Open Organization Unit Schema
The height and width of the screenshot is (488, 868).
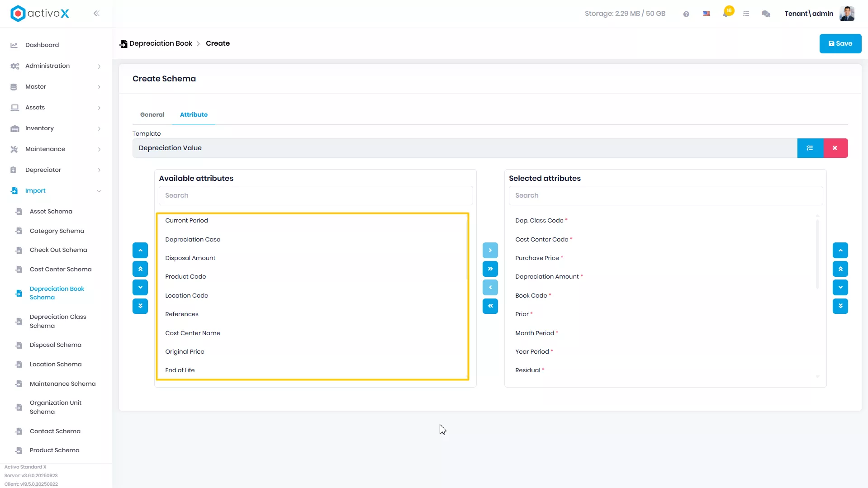(56, 407)
